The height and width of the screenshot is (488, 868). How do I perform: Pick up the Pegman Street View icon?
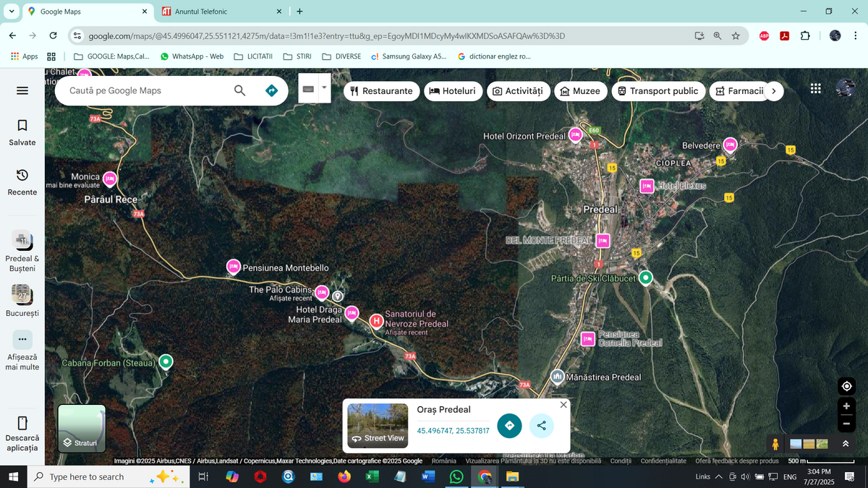[x=776, y=444]
